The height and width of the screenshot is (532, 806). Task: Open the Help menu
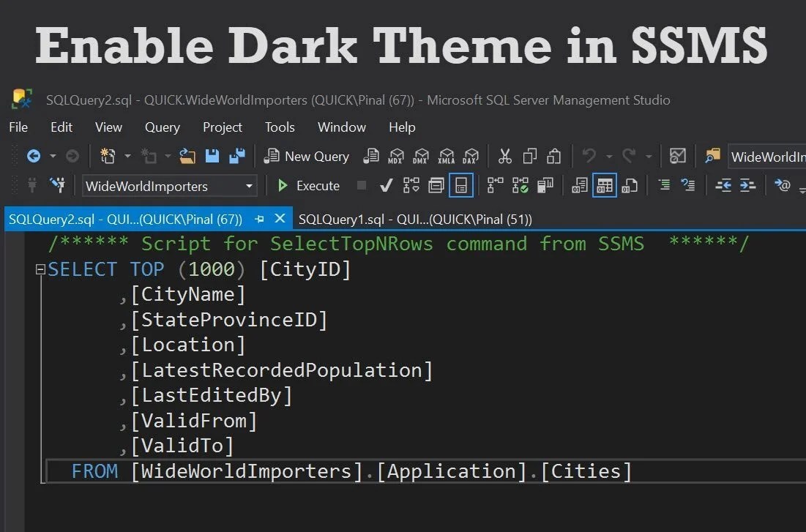402,127
